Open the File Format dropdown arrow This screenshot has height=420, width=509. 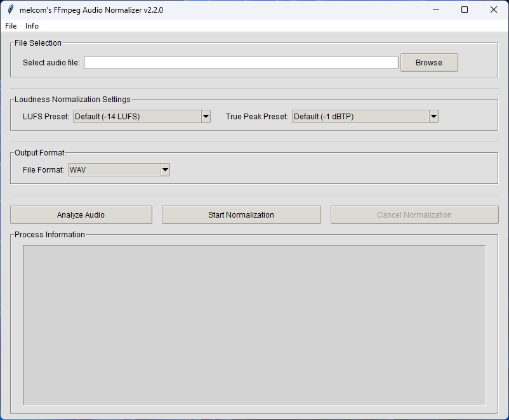click(165, 169)
